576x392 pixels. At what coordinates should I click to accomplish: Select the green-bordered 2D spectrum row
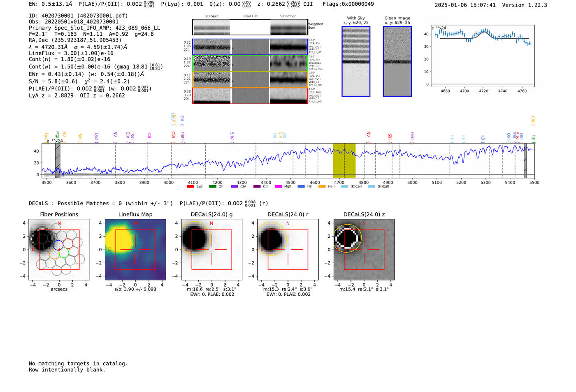tap(250, 63)
